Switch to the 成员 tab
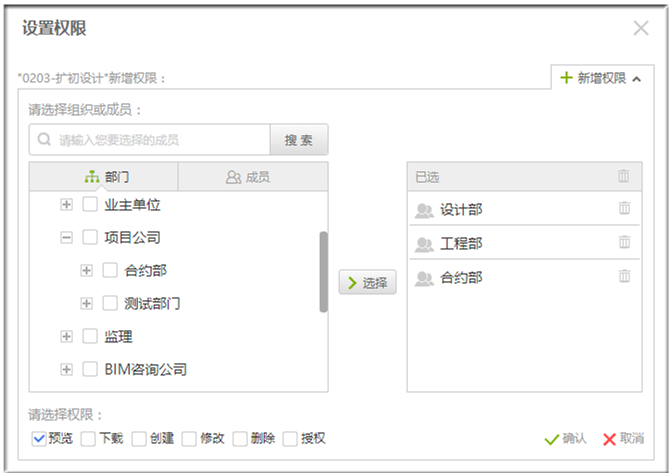 coord(252,177)
